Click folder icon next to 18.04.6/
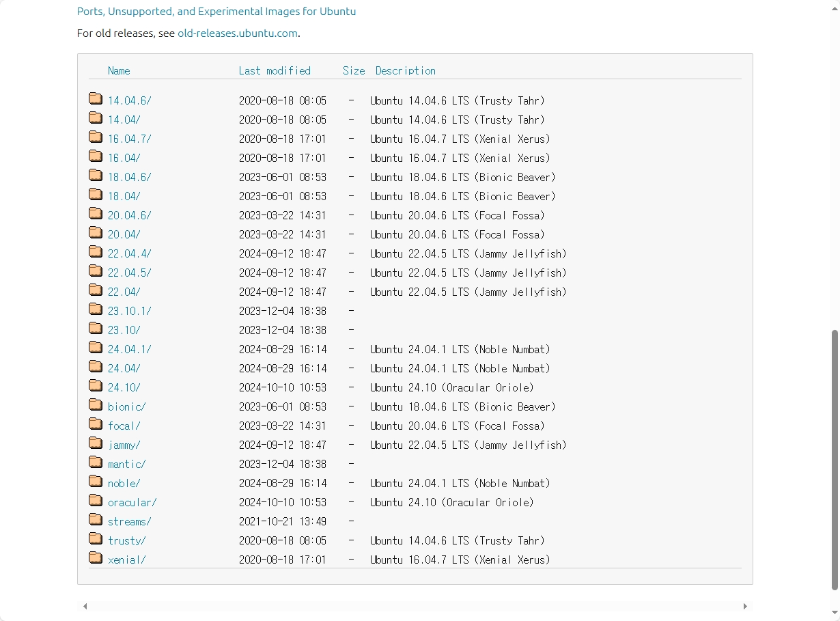 96,175
